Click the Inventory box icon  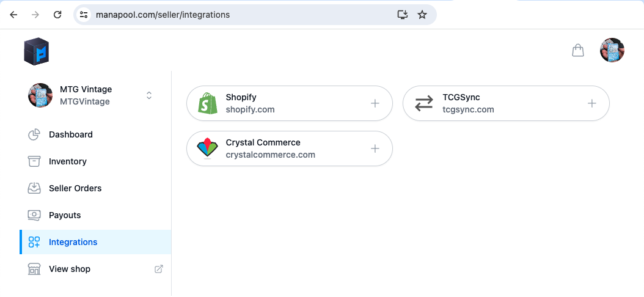34,161
